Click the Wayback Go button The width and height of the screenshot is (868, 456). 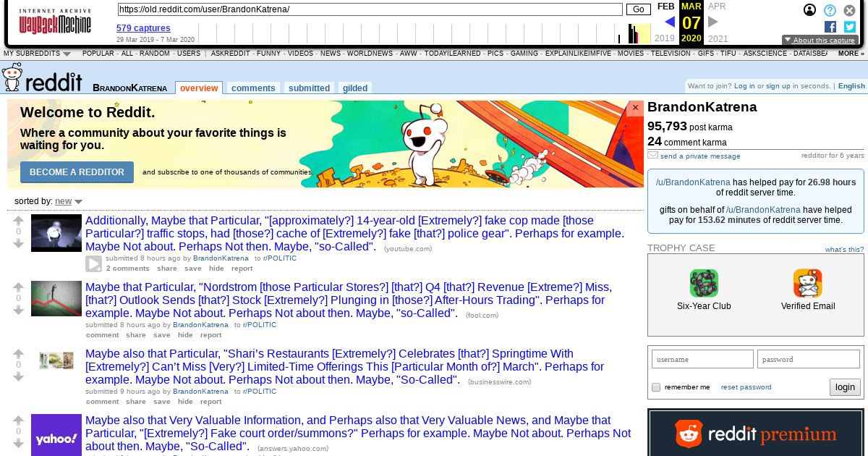tap(639, 9)
